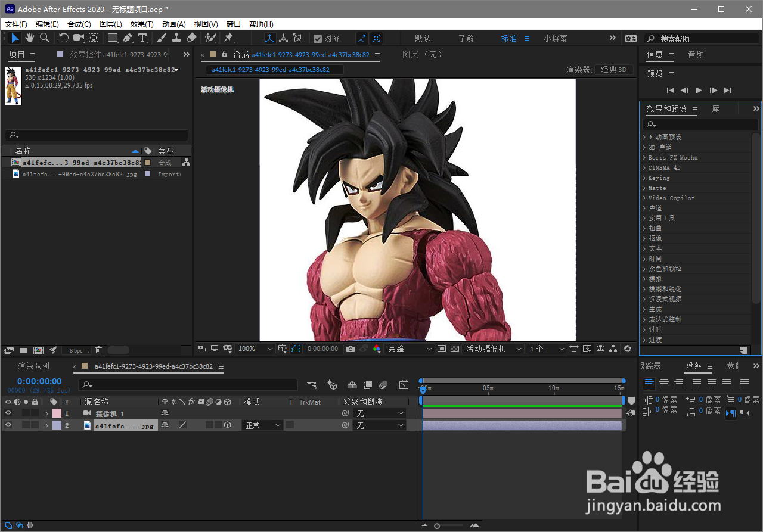Select the Clone Stamp tool

(176, 38)
